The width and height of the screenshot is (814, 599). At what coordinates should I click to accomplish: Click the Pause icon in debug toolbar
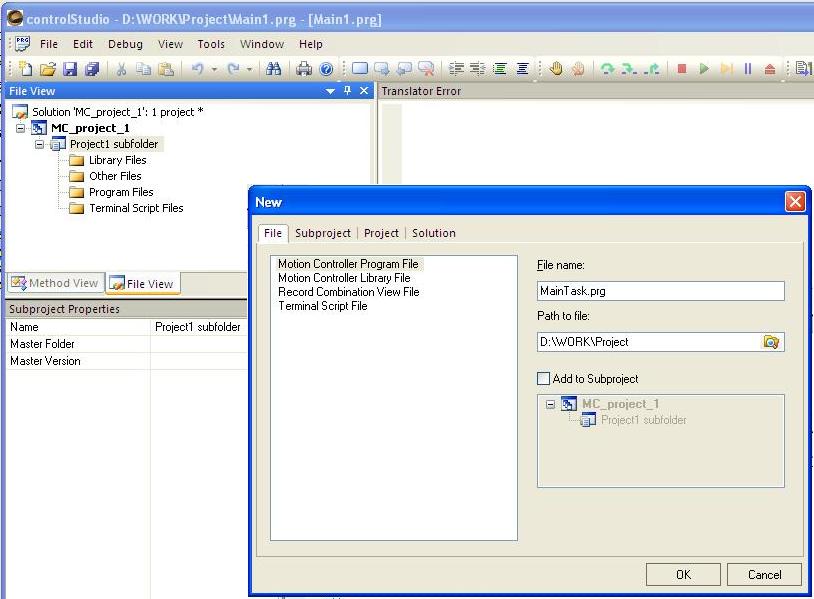(747, 69)
